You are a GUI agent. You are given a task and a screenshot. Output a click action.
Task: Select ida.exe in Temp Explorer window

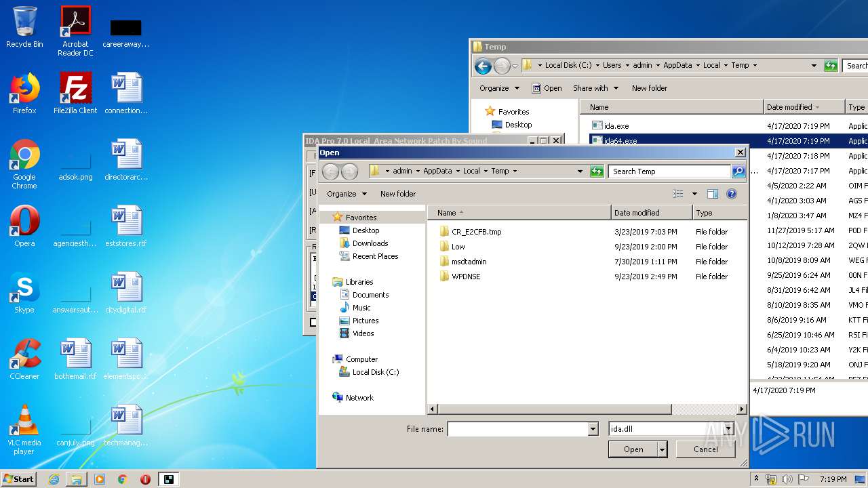pyautogui.click(x=610, y=126)
